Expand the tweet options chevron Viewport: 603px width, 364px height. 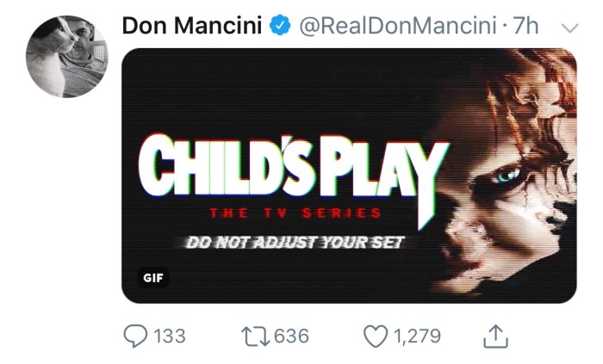(569, 28)
